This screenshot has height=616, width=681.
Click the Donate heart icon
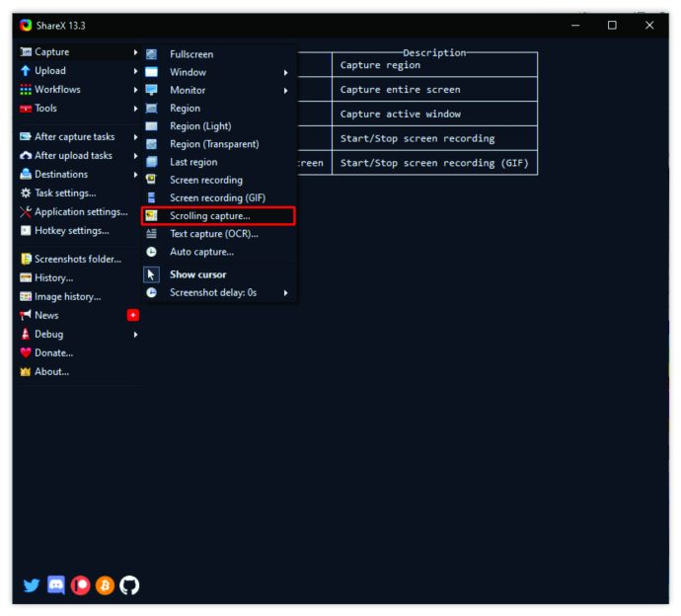(26, 352)
